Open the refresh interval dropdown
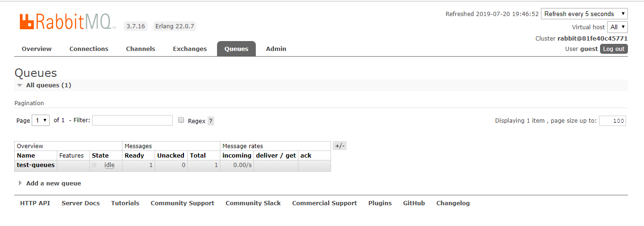The image size is (644, 226). tap(584, 14)
